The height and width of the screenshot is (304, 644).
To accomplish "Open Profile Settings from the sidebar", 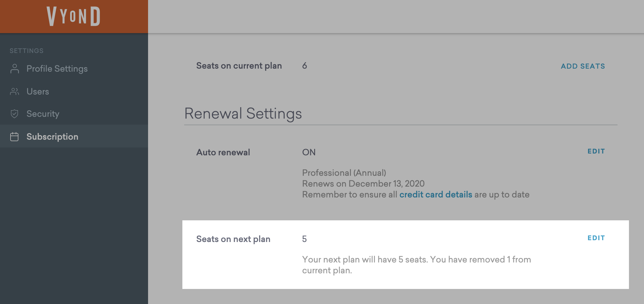I will [x=57, y=69].
